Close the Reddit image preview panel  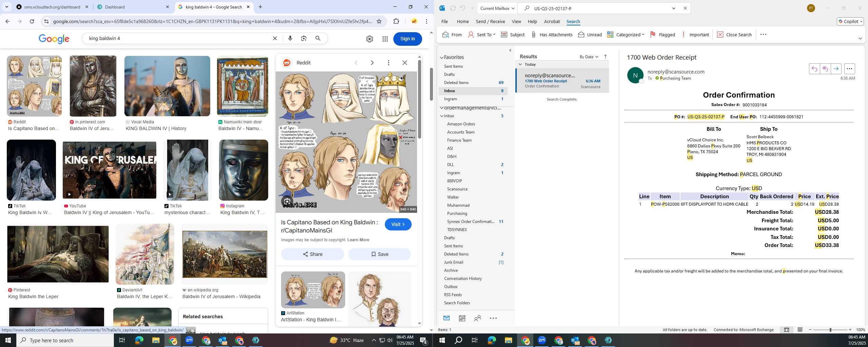[405, 63]
